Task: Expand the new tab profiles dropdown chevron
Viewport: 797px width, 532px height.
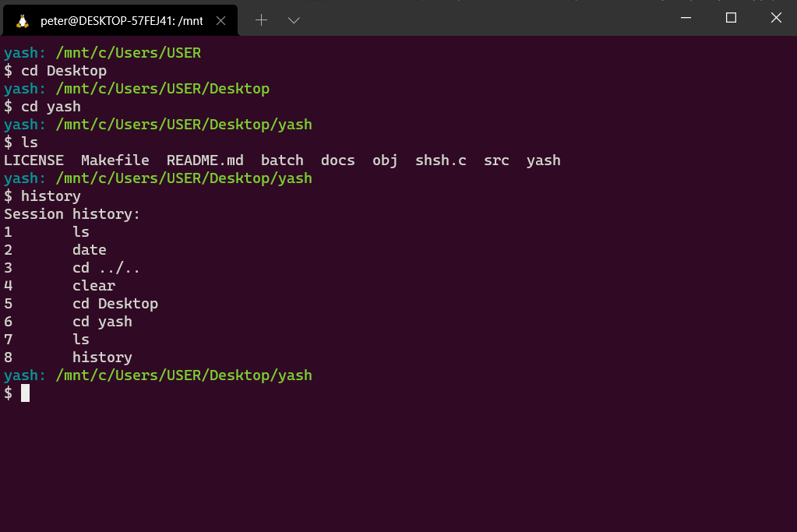Action: [x=294, y=20]
